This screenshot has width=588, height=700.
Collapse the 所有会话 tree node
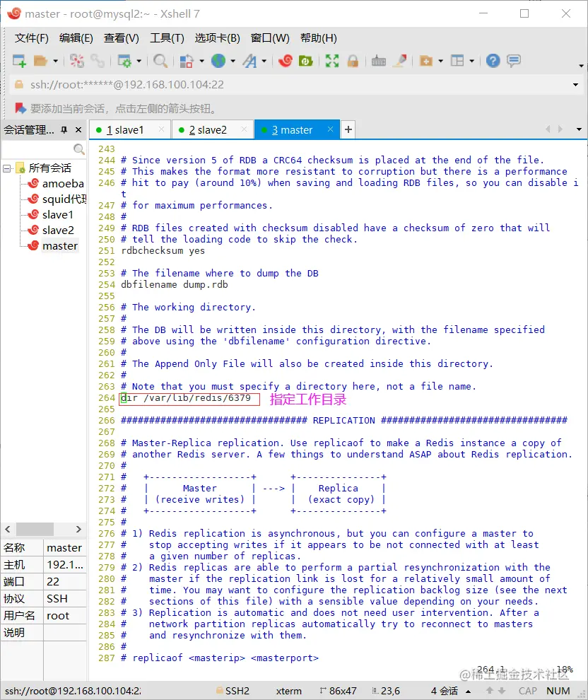tap(6, 168)
